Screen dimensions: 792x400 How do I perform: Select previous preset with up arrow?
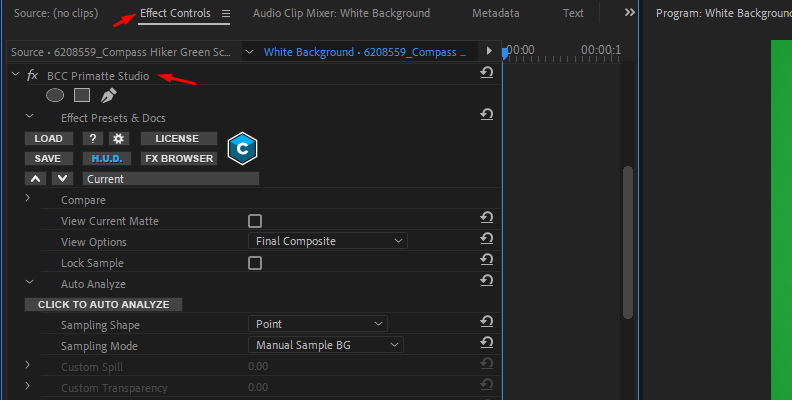(x=35, y=179)
